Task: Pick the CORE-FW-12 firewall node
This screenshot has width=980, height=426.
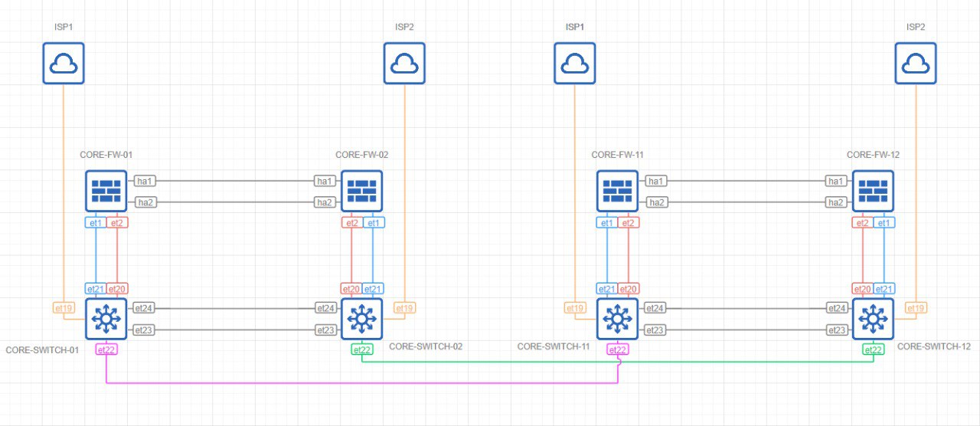Action: [x=873, y=191]
